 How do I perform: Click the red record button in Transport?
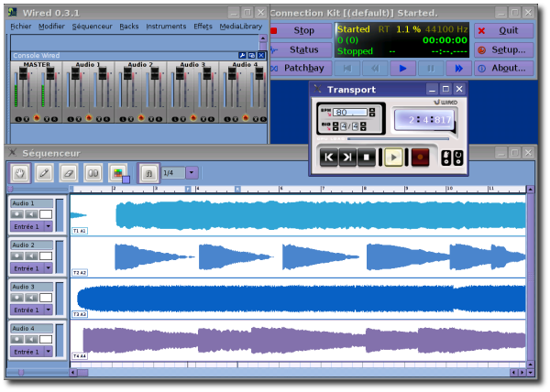420,158
